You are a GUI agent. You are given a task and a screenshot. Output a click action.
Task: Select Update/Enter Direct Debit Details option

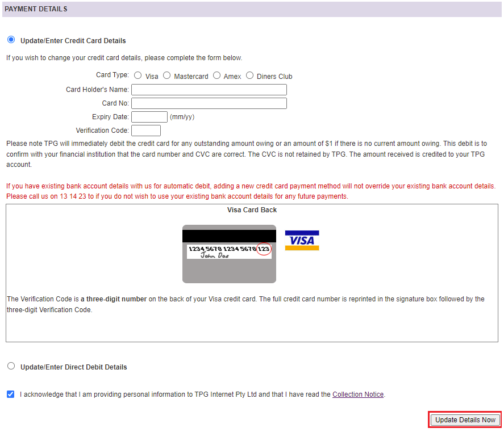(x=11, y=366)
